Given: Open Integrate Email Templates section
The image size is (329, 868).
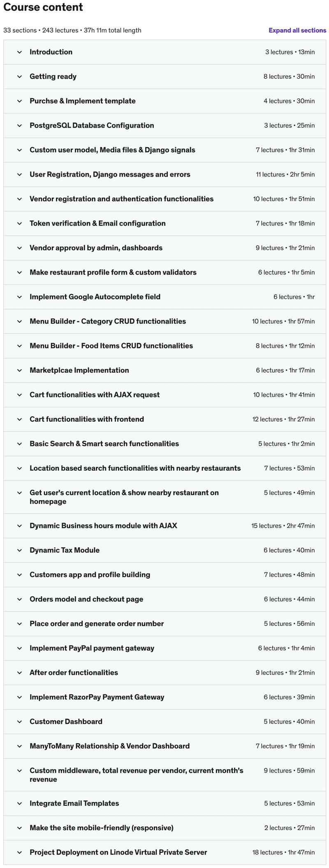Looking at the screenshot, I should [x=74, y=804].
